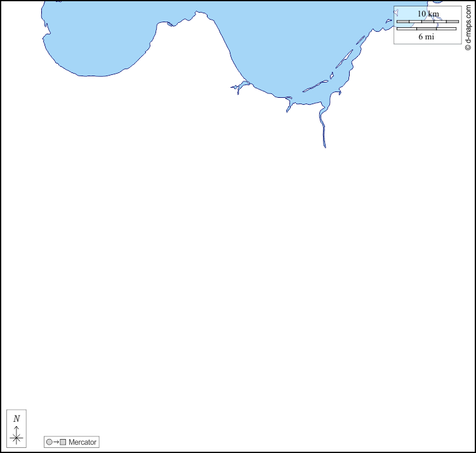This screenshot has width=476, height=453.
Task: Click the small branching inlet on western shore
Action: 239,87
